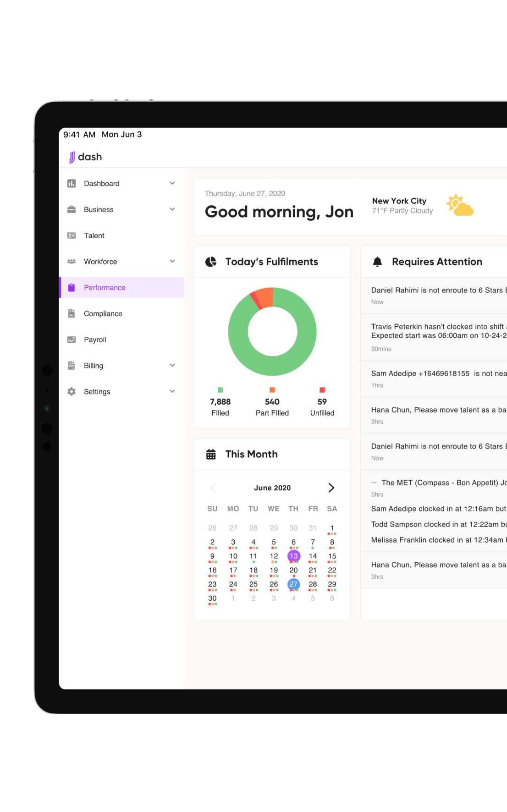Select June 22 in the calendar

[x=332, y=571]
